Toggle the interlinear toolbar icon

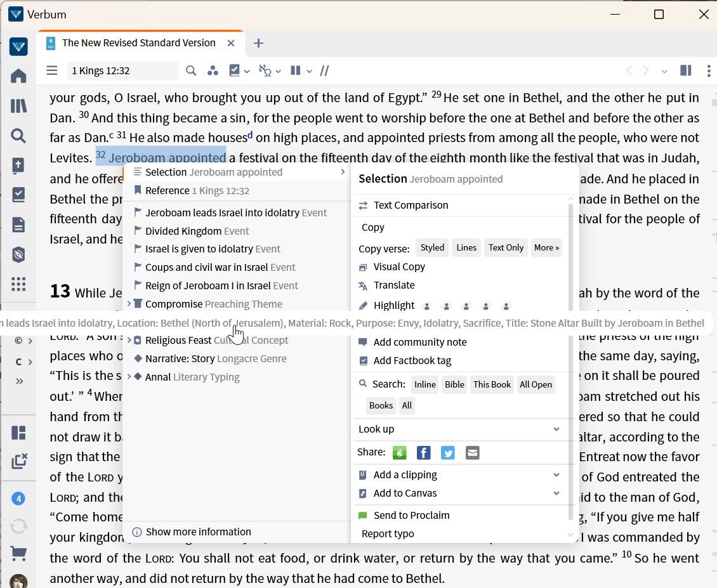[265, 71]
